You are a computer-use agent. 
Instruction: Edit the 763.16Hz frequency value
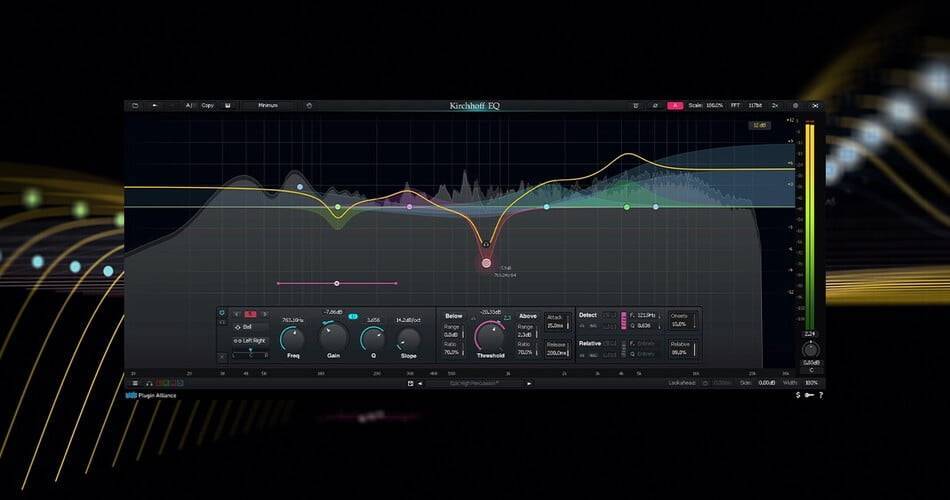pyautogui.click(x=293, y=320)
